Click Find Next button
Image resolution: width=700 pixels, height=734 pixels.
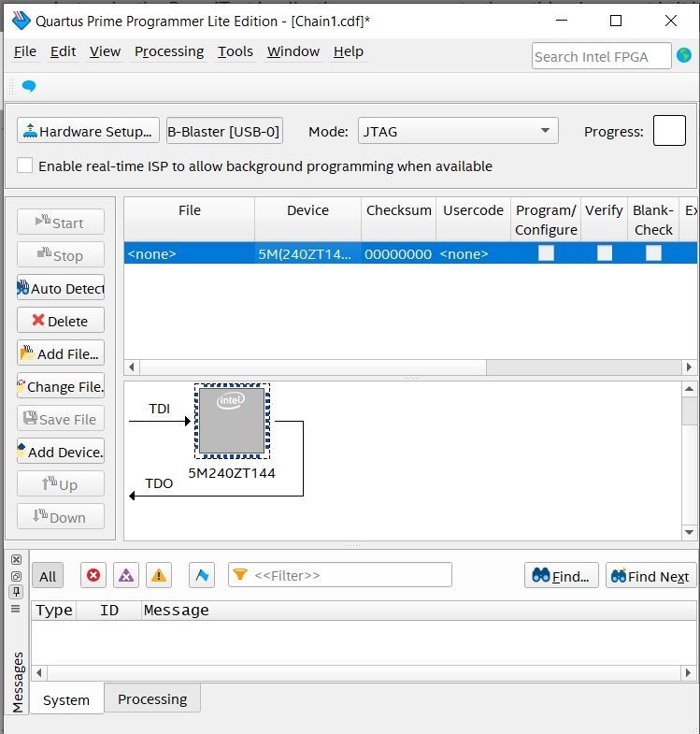[x=650, y=575]
